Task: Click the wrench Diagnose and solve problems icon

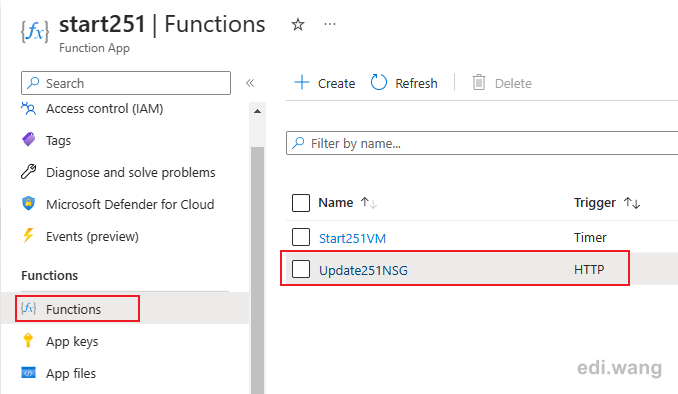Action: tap(29, 172)
